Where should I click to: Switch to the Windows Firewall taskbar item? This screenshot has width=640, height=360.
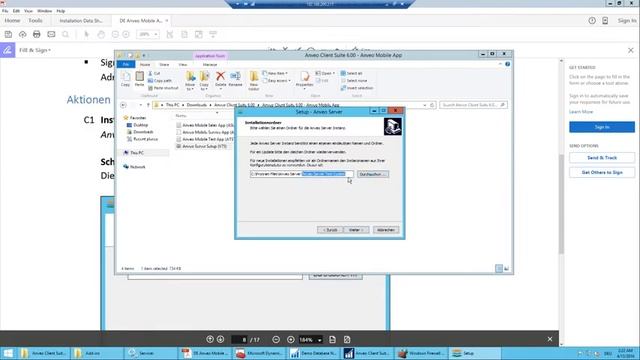click(420, 353)
